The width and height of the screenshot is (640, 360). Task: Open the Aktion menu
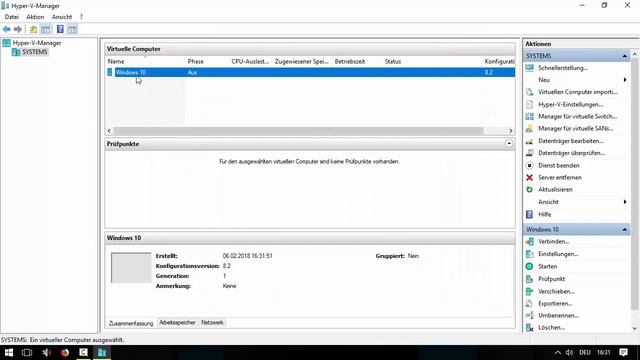35,17
